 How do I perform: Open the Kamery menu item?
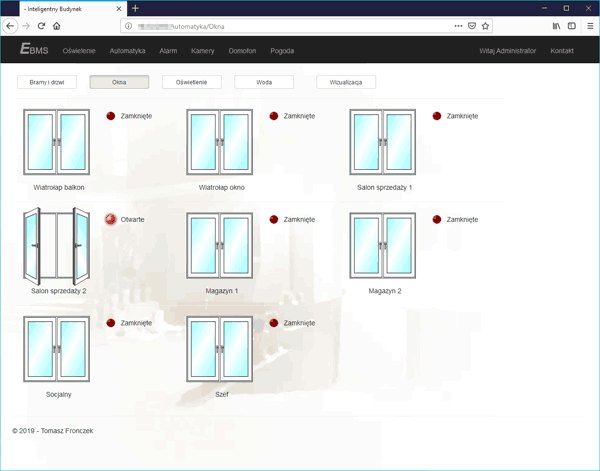coord(202,50)
